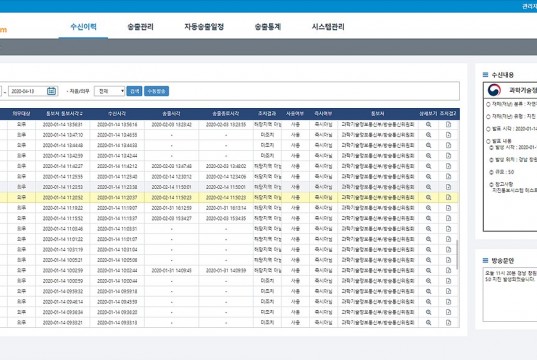View the magnifier details for the 10:31:19 row
537x360 pixels.
coord(428,250)
